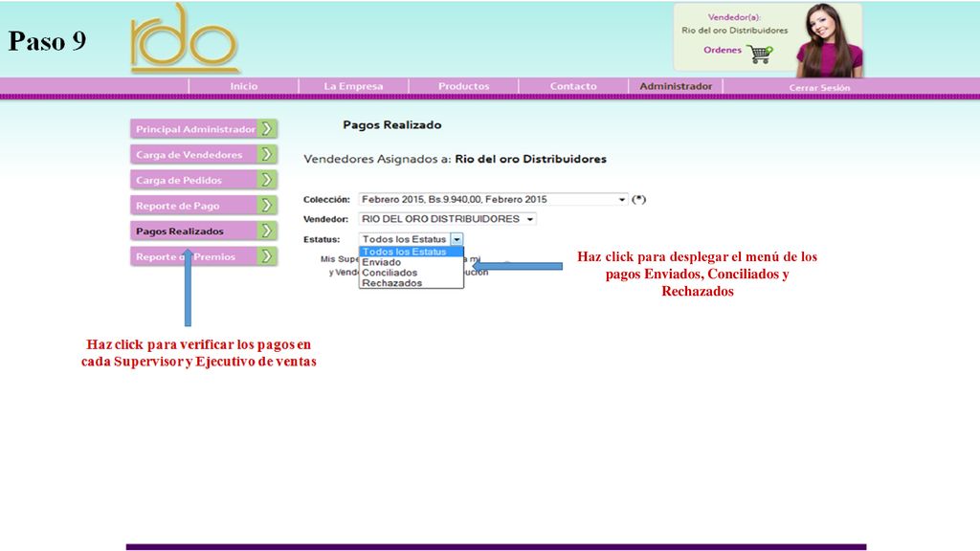The width and height of the screenshot is (980, 551).
Task: Select Conciliados status option
Action: point(412,273)
